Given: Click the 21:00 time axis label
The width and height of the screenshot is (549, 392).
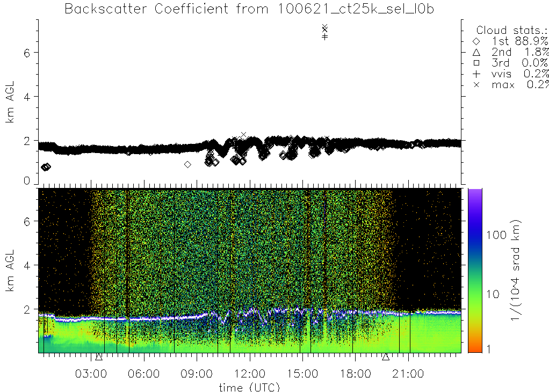Looking at the screenshot, I should click(409, 374).
